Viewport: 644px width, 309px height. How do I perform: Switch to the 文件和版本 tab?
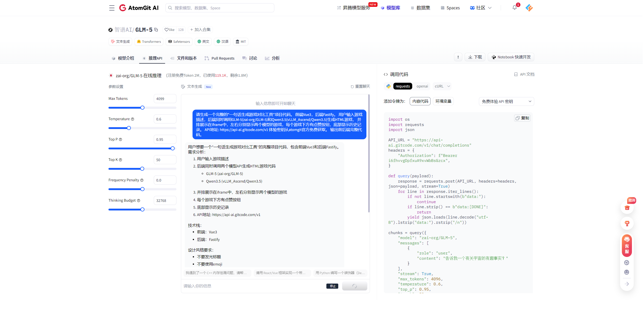[x=184, y=58]
